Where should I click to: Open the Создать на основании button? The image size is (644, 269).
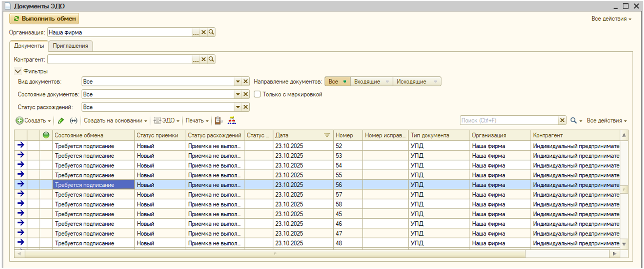pos(115,121)
